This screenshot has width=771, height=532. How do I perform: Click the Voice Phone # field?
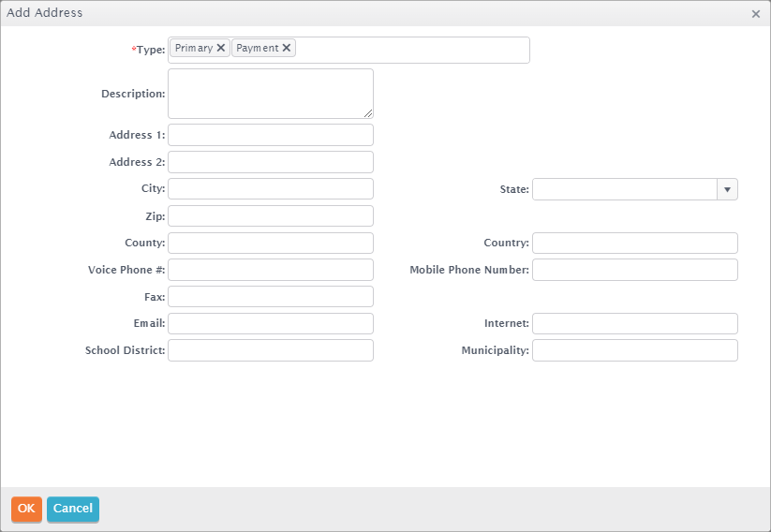(x=271, y=270)
